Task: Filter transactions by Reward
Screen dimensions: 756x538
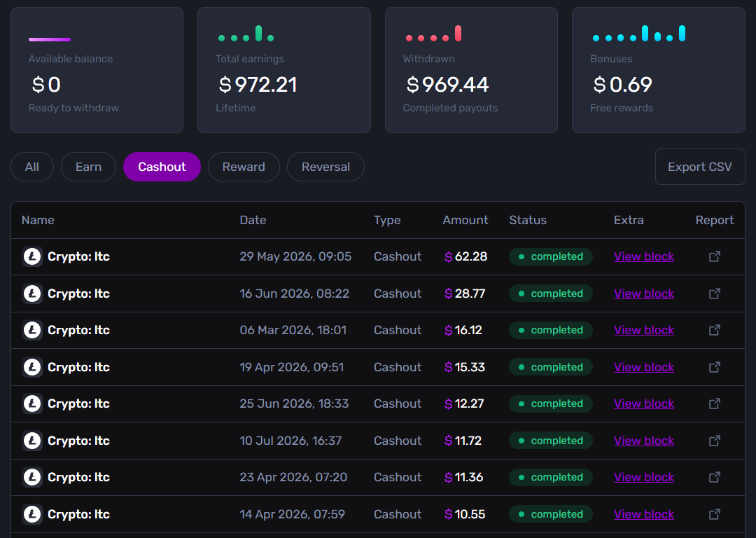Action: click(x=244, y=167)
